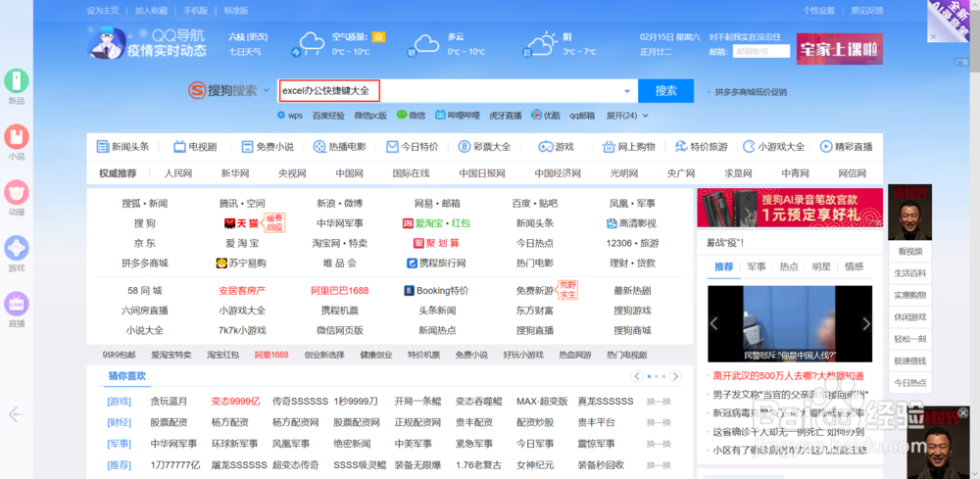980x479 pixels.
Task: Open the 人民网 link
Action: click(178, 173)
